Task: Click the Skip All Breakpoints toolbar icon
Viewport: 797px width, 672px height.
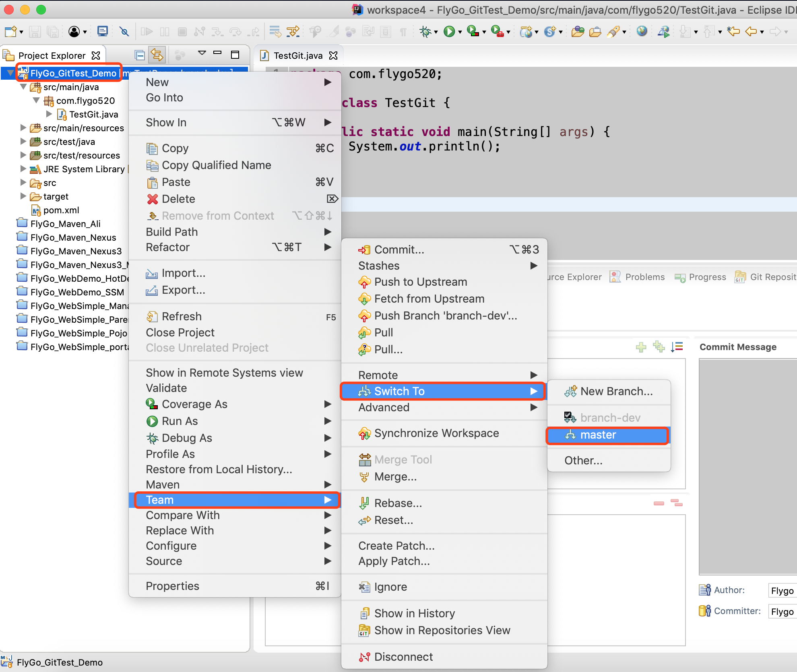Action: (x=124, y=31)
